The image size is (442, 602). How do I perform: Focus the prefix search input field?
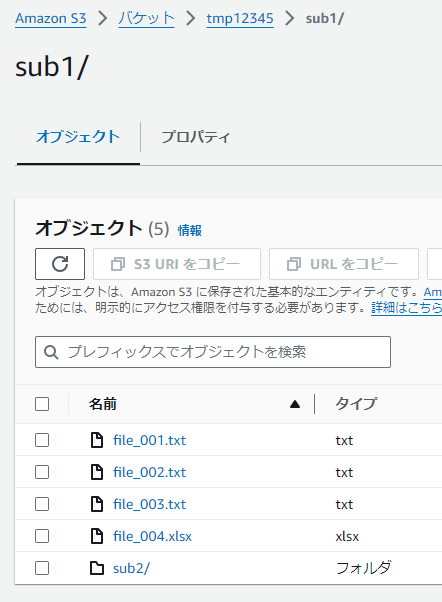(x=213, y=352)
